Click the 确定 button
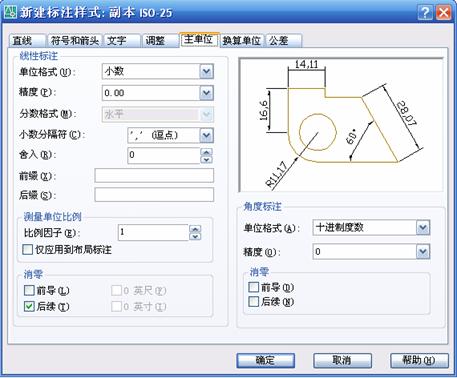This screenshot has width=457, height=378. coord(266,360)
